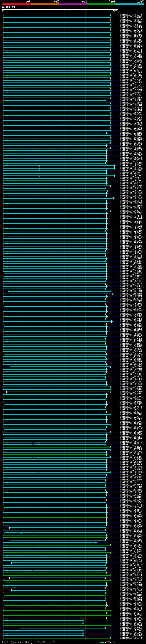Image resolution: width=146 pixels, height=644 pixels.
Task: Click label UniRef100_B3L240
Action: pyautogui.click(x=131, y=580)
